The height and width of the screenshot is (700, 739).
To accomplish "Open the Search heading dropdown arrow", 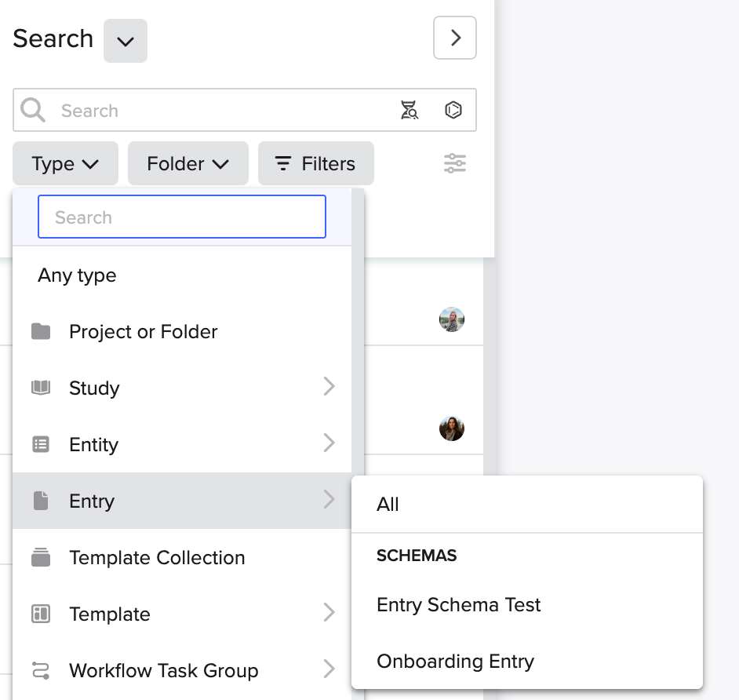I will click(126, 41).
